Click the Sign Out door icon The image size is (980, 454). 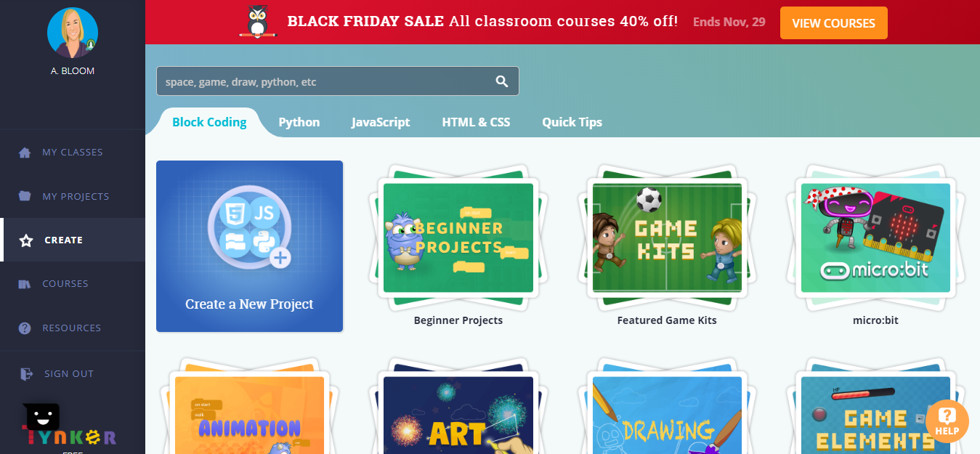click(x=26, y=374)
